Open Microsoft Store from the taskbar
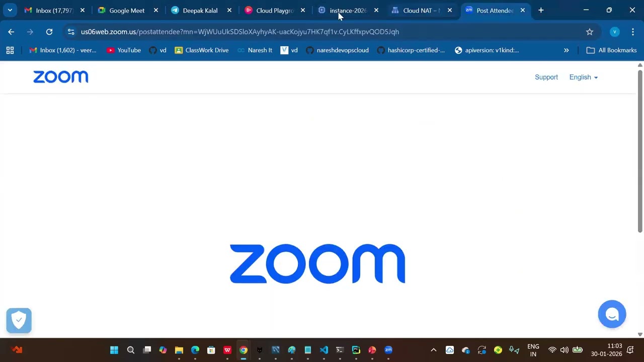This screenshot has height=362, width=644. [x=211, y=350]
